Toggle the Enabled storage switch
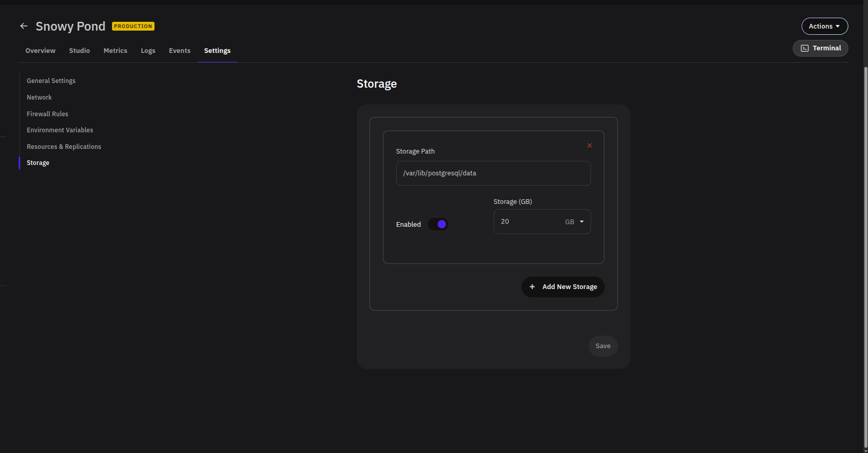 pyautogui.click(x=438, y=224)
